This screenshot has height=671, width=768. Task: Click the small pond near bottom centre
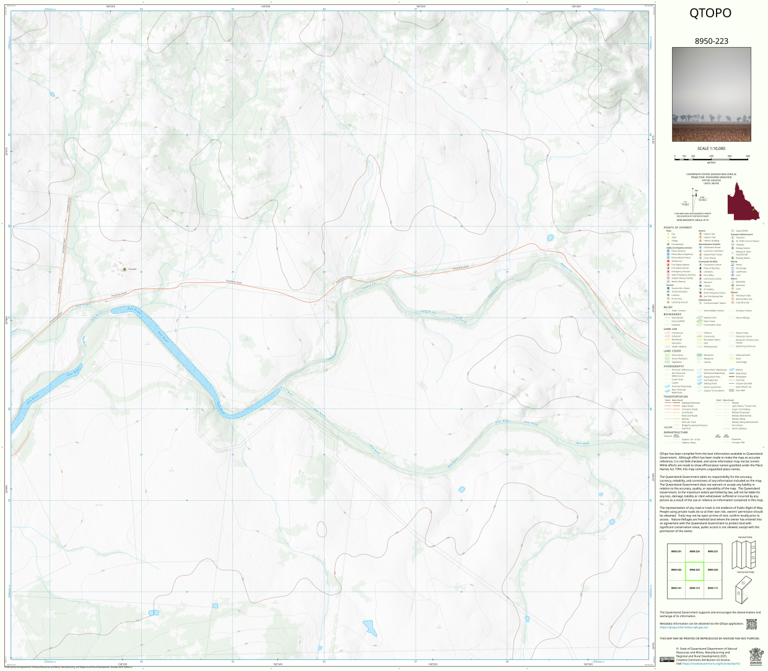point(370,628)
